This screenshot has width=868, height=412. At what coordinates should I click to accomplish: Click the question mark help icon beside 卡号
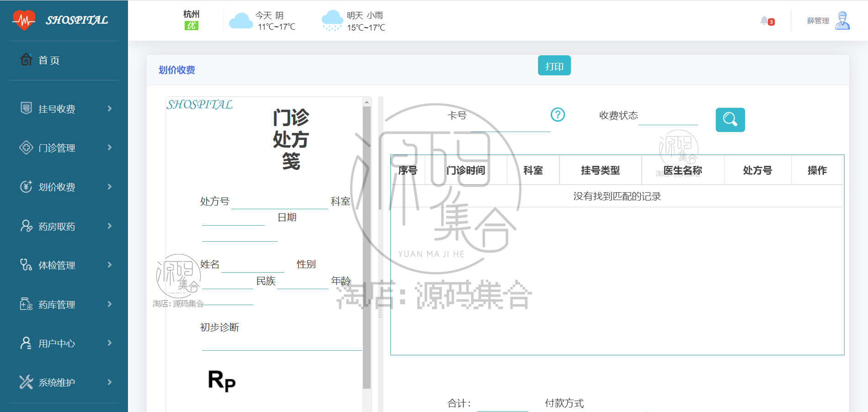pyautogui.click(x=558, y=114)
